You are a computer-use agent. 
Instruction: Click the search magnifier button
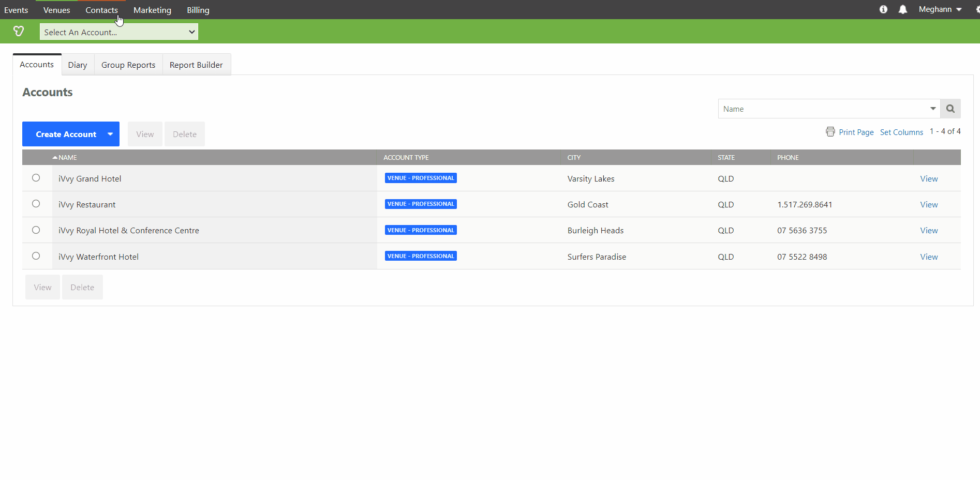[951, 109]
